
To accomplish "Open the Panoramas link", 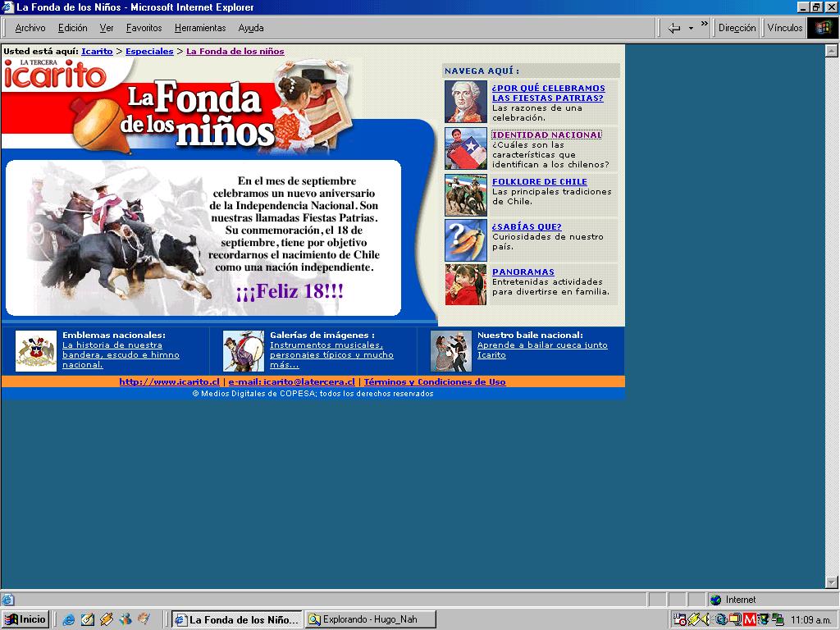I will click(523, 272).
